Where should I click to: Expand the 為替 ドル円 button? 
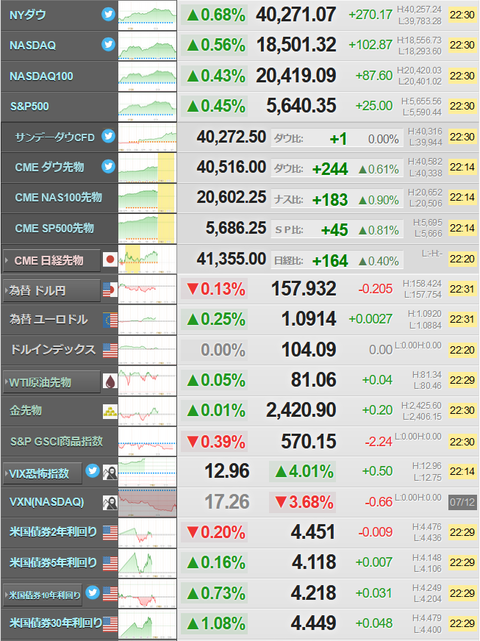52,291
